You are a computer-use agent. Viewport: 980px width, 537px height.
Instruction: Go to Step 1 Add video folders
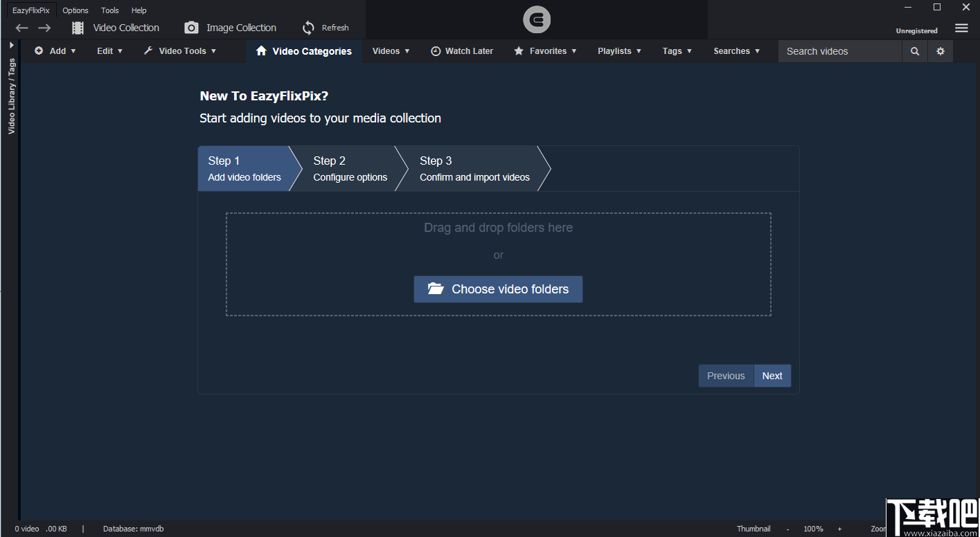pyautogui.click(x=244, y=168)
